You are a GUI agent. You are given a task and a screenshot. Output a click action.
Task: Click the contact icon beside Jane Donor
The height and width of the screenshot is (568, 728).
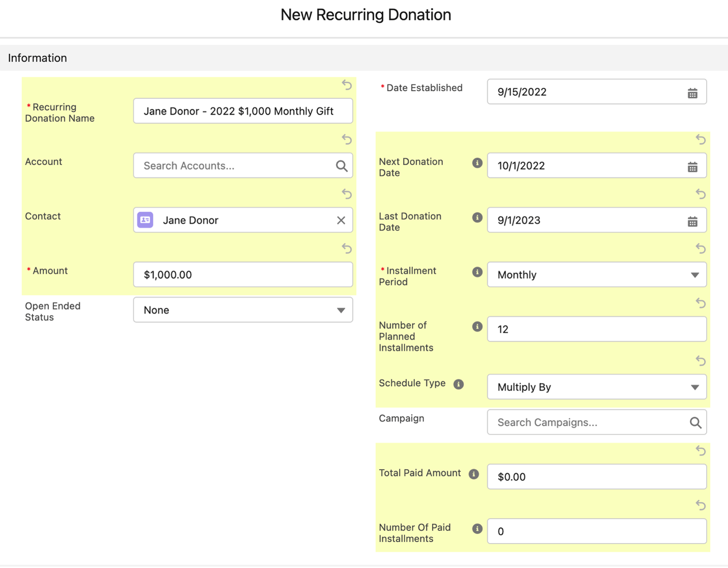[145, 220]
